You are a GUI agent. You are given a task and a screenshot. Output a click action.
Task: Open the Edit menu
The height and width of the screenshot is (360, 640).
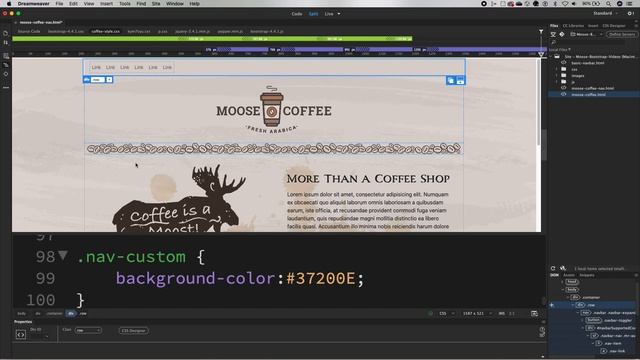[x=73, y=4]
